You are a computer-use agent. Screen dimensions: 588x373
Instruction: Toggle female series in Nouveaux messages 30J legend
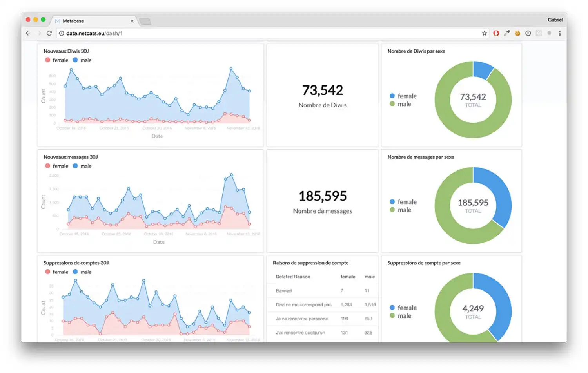pos(56,166)
